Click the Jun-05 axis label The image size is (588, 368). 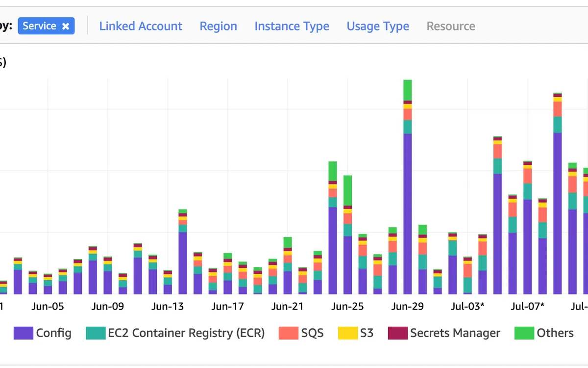pos(48,306)
